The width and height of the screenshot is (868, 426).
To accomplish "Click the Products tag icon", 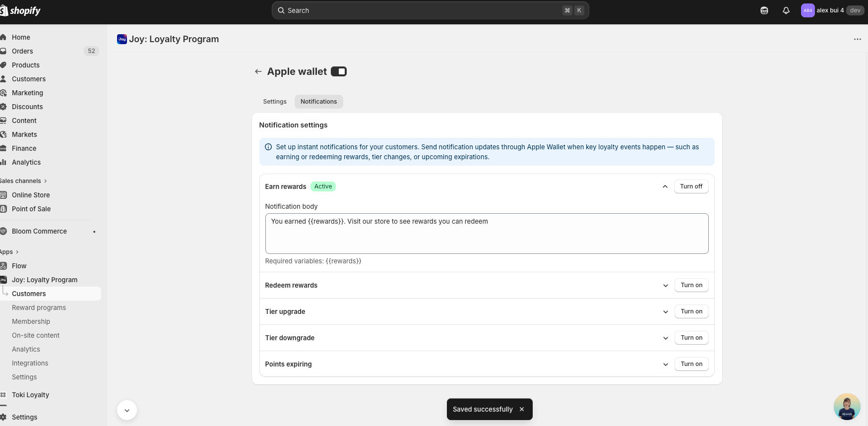I will [3, 65].
